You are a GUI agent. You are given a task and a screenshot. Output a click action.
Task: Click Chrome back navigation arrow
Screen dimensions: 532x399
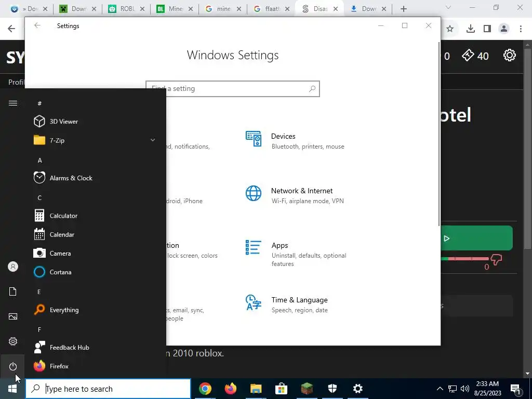(11, 29)
